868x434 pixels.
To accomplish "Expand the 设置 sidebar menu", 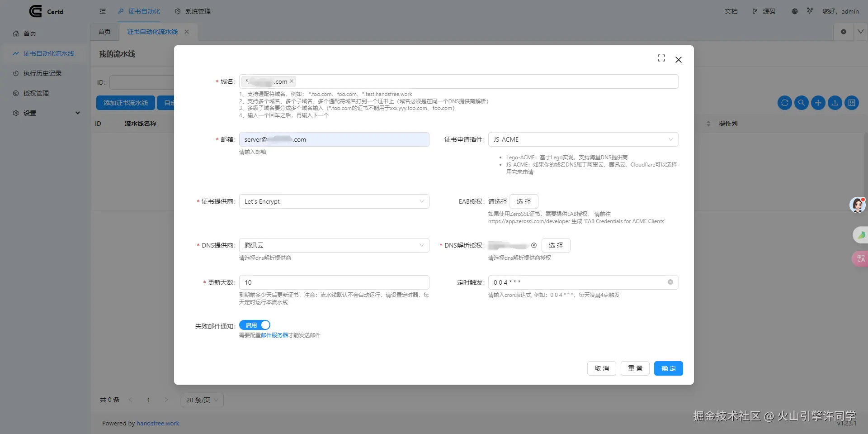I will pos(46,113).
